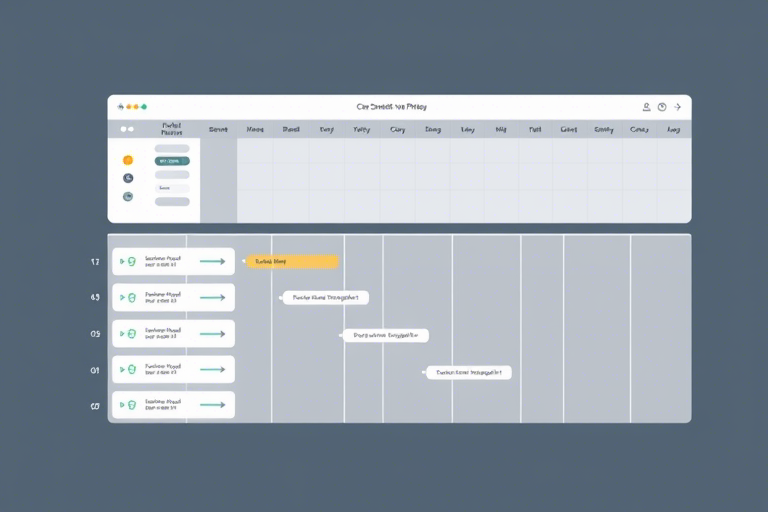The image size is (768, 512).
Task: Click the green round icon in row 01
Action: pyautogui.click(x=132, y=369)
